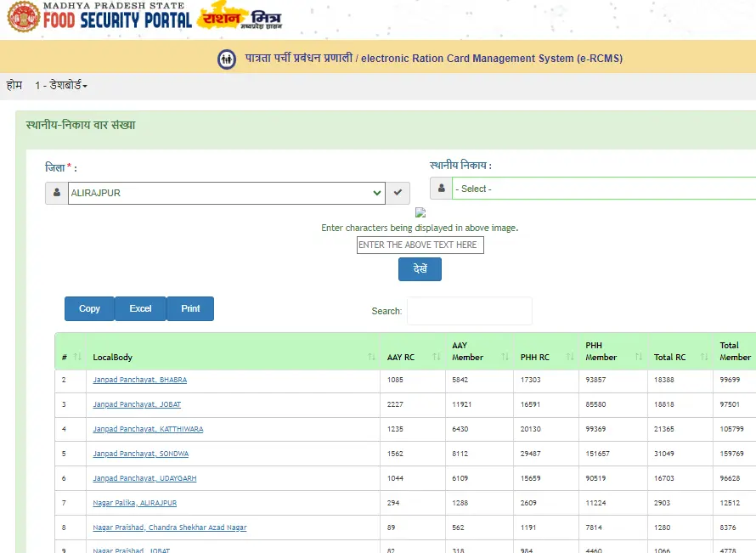Click the Madhya Pradesh state emblem icon

tap(24, 18)
